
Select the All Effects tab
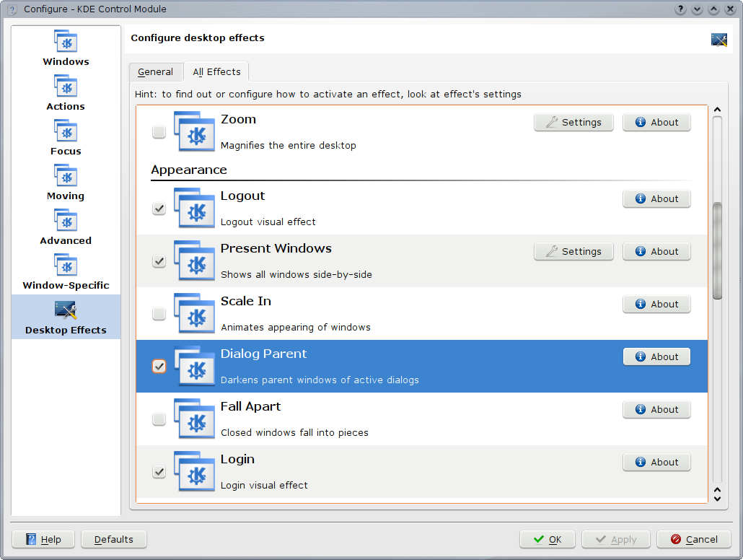tap(216, 72)
